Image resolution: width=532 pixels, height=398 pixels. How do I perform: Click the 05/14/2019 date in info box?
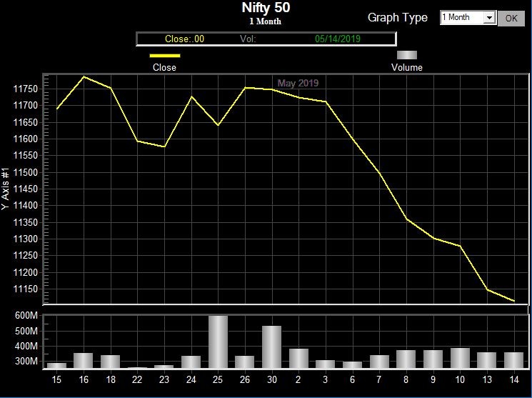(x=338, y=39)
